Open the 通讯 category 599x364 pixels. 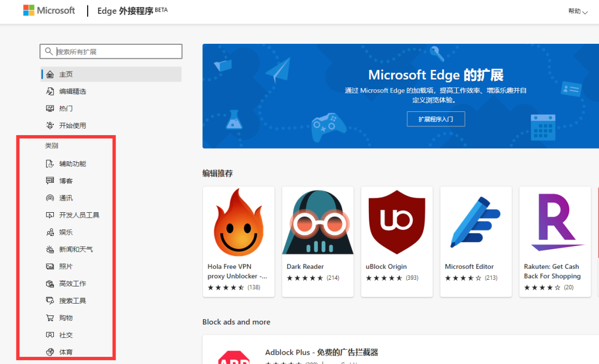[65, 198]
